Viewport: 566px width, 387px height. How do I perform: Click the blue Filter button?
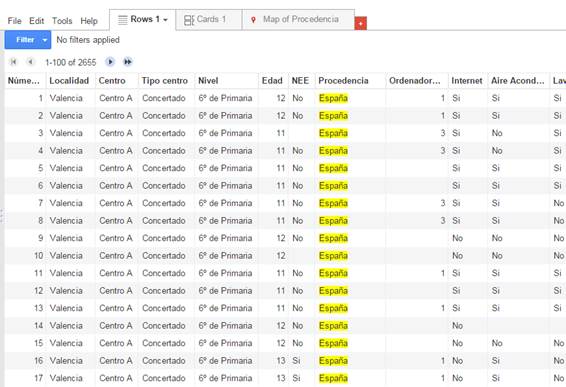point(23,40)
